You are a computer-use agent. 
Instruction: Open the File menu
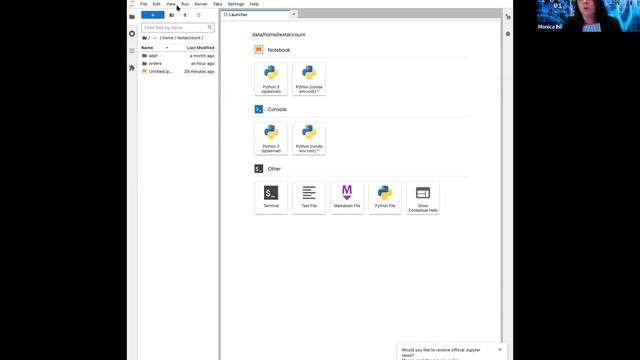pos(144,4)
